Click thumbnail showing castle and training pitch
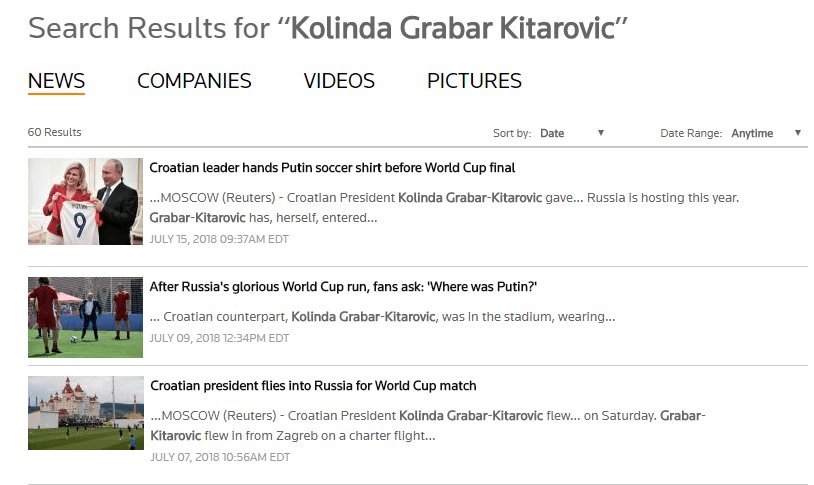814x485 pixels. point(85,412)
